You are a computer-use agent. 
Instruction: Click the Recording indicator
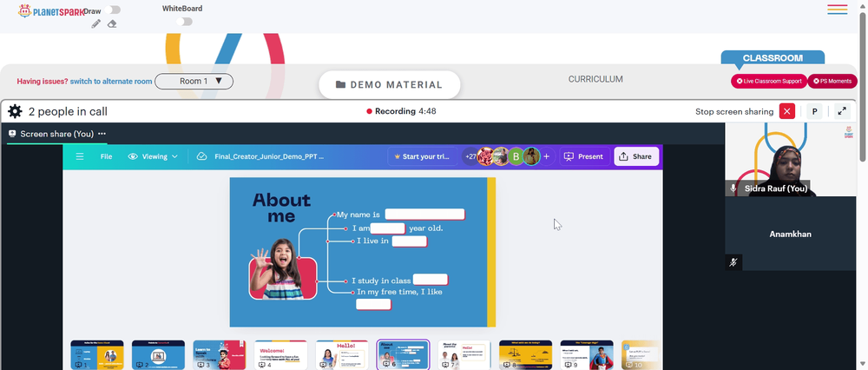401,111
